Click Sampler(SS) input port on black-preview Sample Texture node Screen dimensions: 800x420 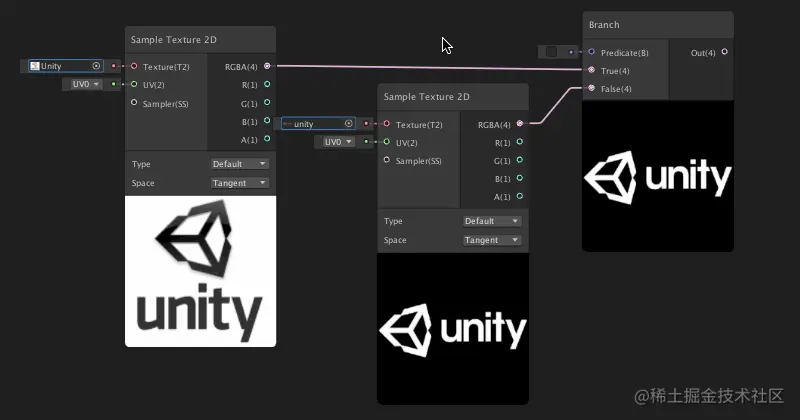click(387, 160)
